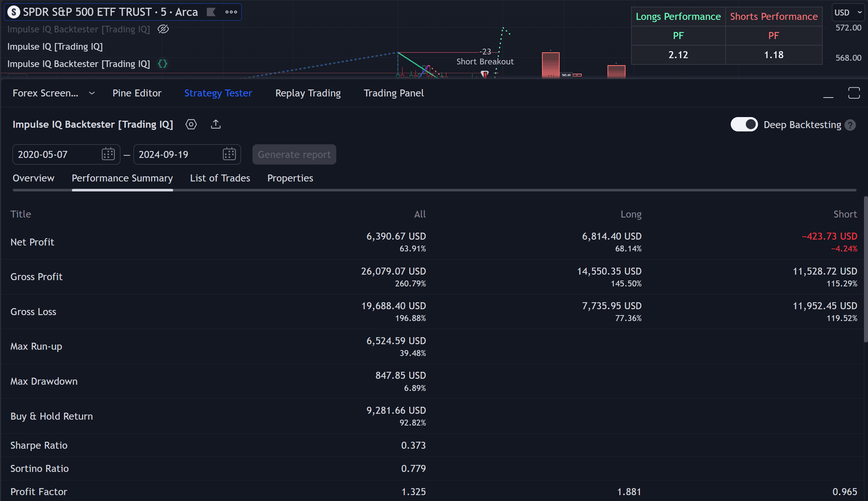The height and width of the screenshot is (501, 868).
Task: Switch to Pine Editor tab
Action: pos(137,93)
